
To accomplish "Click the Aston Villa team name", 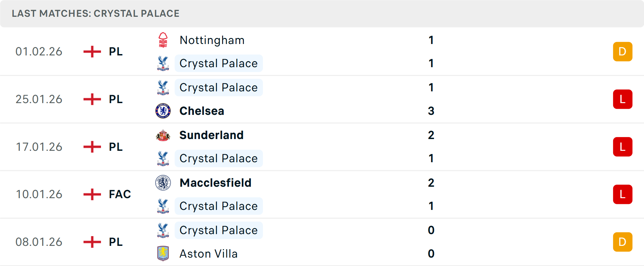I will point(208,254).
